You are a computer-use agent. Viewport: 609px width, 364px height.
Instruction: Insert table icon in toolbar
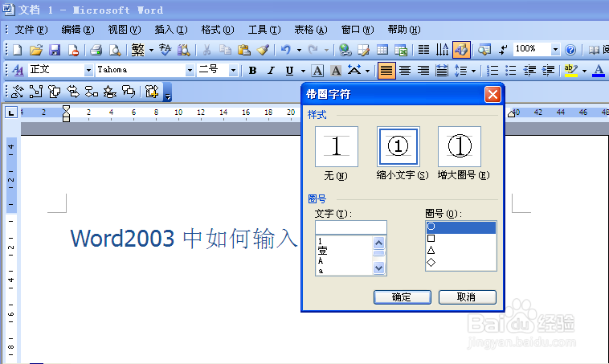pos(382,50)
